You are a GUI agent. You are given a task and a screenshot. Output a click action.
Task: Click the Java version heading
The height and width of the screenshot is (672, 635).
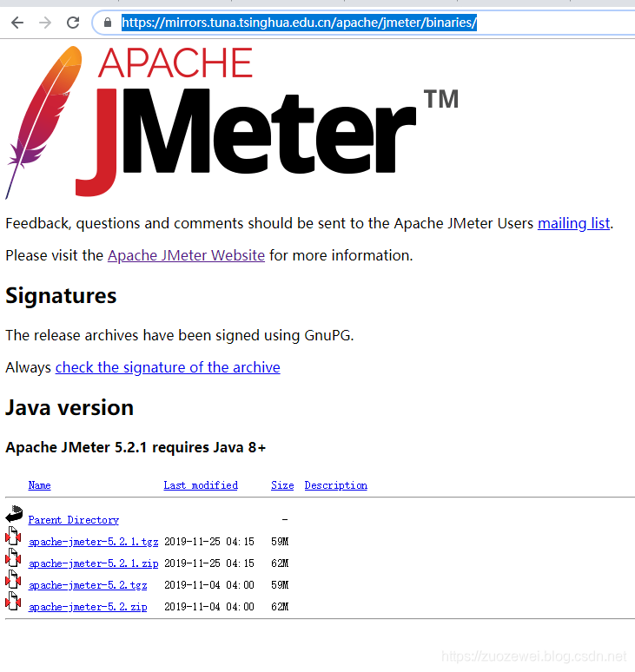point(69,407)
